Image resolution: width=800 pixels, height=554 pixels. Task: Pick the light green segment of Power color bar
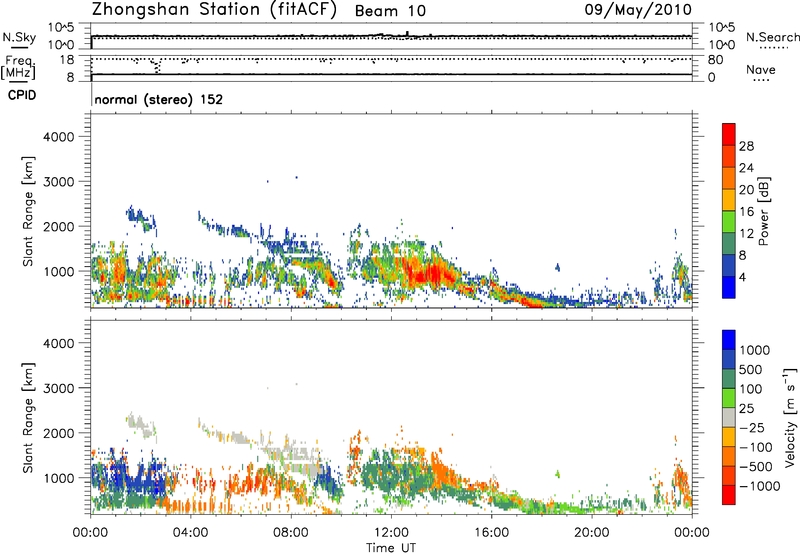729,222
